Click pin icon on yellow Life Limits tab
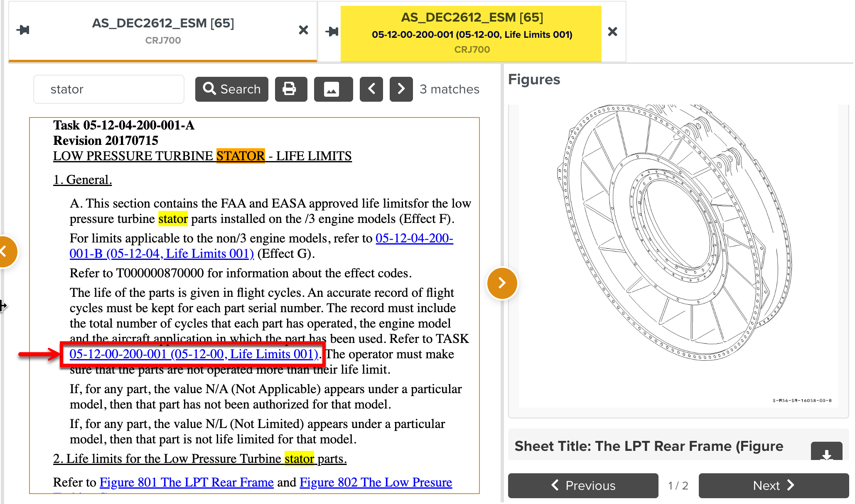 pyautogui.click(x=332, y=32)
